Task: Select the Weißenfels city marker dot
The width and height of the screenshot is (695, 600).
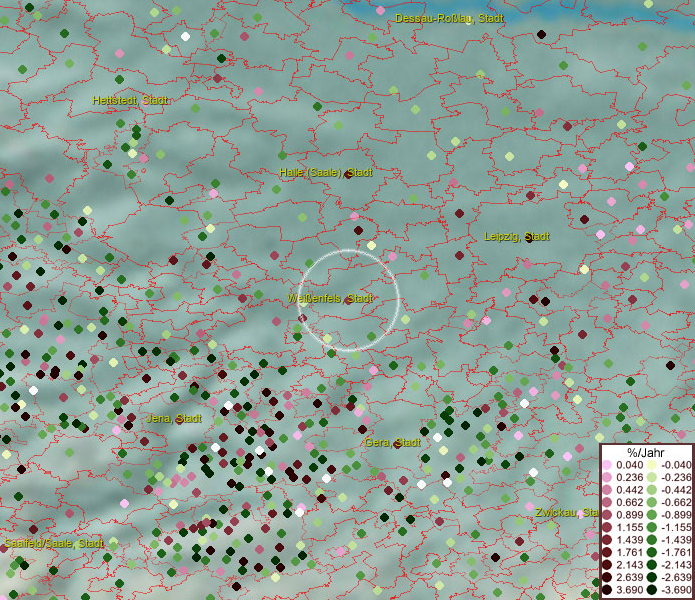Action: [x=348, y=299]
